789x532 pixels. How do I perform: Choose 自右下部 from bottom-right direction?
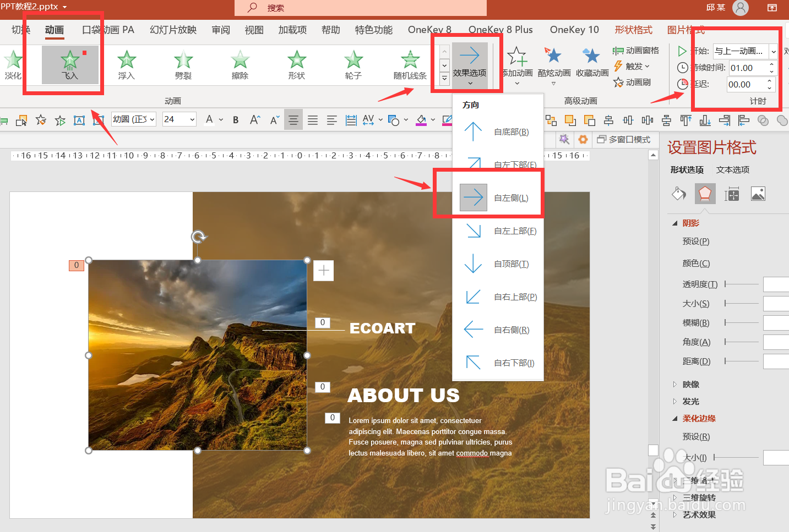(x=498, y=363)
